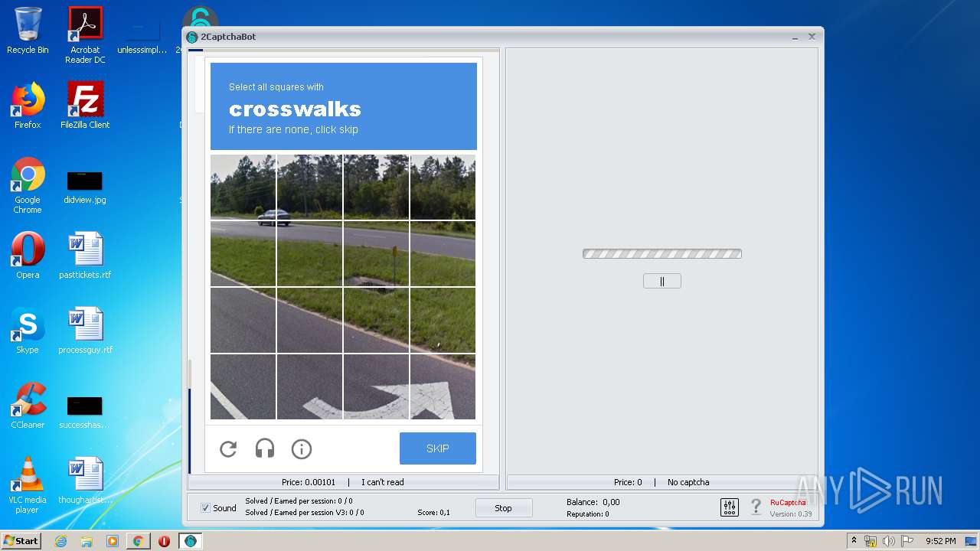Open CCleaner desktop shortcut
The width and height of the screenshot is (980, 551).
(x=28, y=406)
